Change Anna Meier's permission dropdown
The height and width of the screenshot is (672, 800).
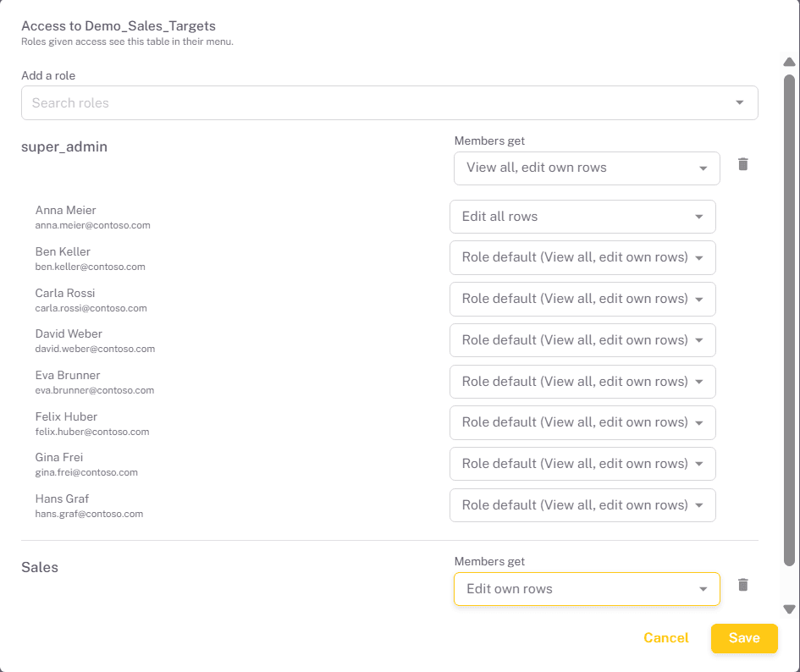582,217
